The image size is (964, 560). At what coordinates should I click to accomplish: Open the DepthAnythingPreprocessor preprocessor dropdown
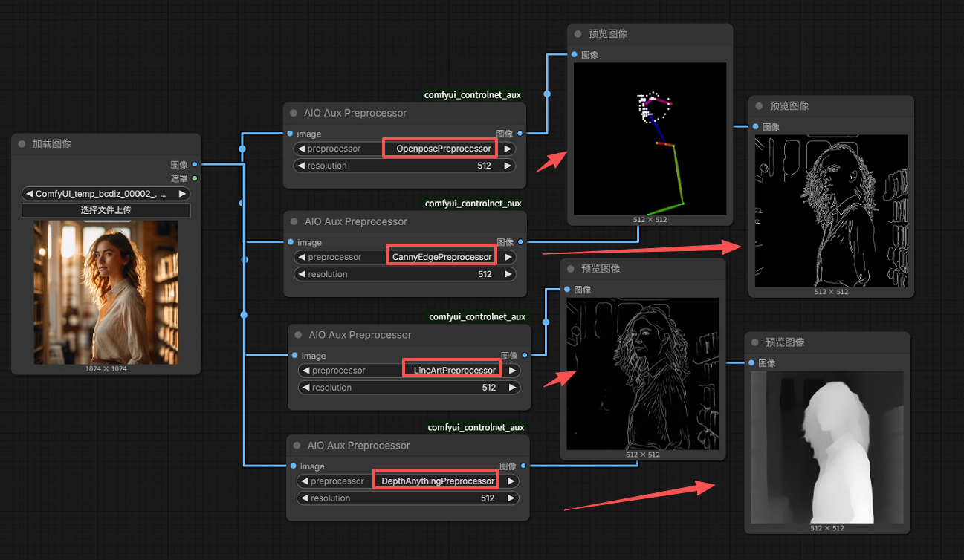pyautogui.click(x=407, y=481)
